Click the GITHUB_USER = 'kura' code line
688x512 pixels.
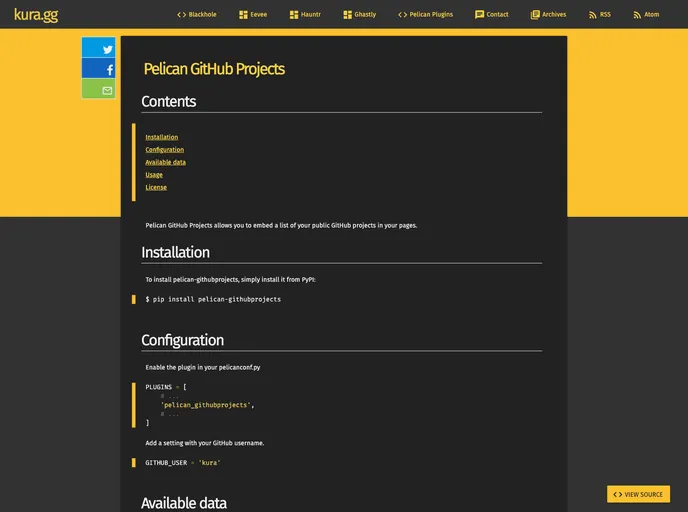point(183,463)
